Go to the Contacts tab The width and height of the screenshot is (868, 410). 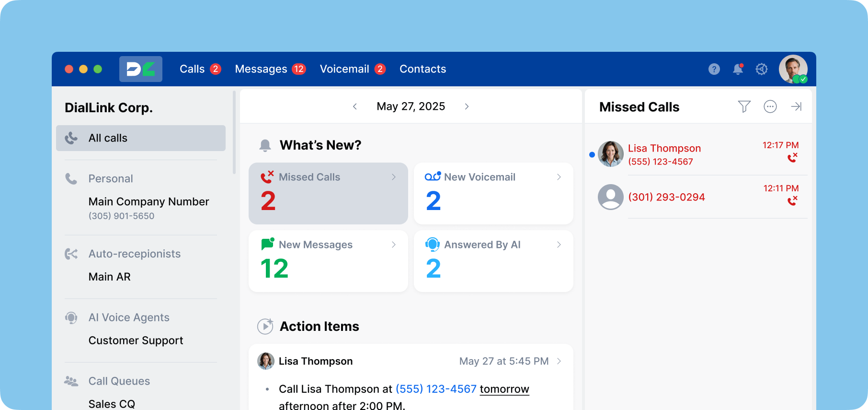(x=423, y=69)
